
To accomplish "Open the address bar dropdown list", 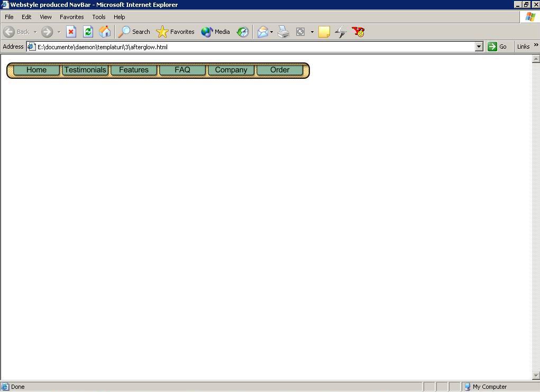I will [479, 47].
